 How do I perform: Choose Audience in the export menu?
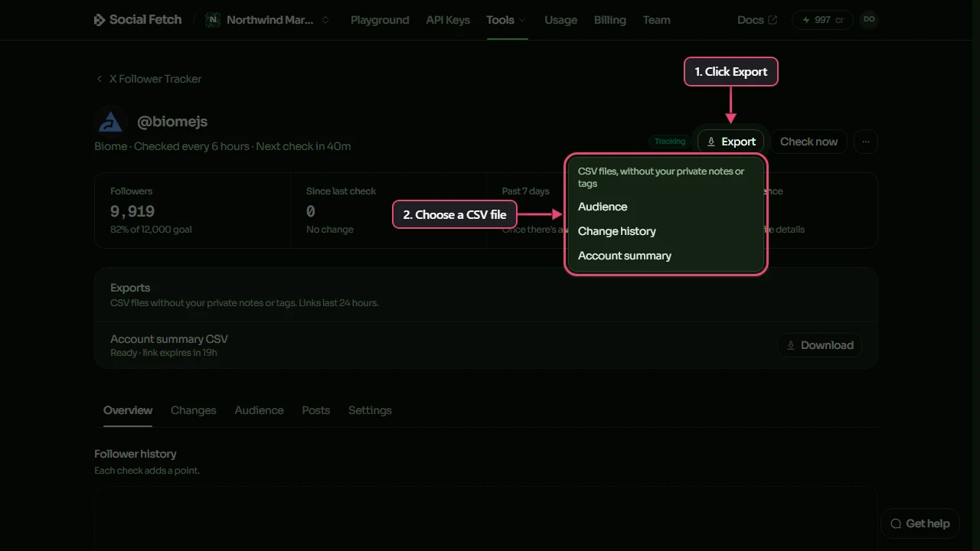click(666, 207)
